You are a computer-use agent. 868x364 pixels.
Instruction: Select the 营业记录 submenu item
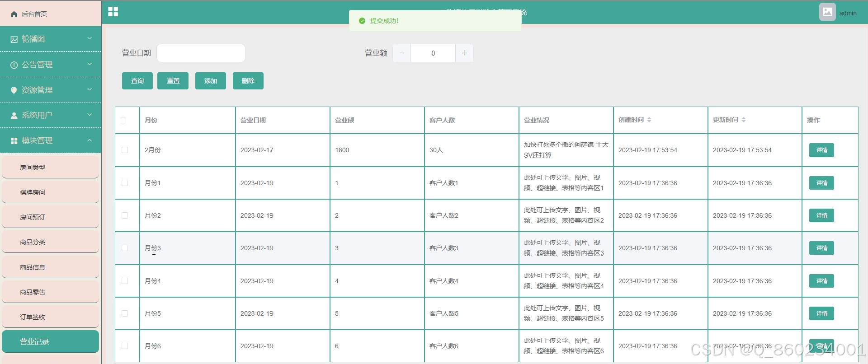click(51, 341)
